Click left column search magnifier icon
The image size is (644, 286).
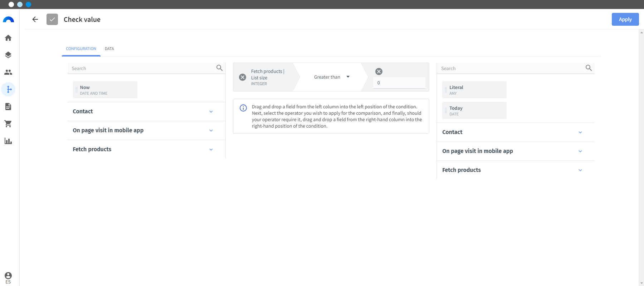pos(219,68)
